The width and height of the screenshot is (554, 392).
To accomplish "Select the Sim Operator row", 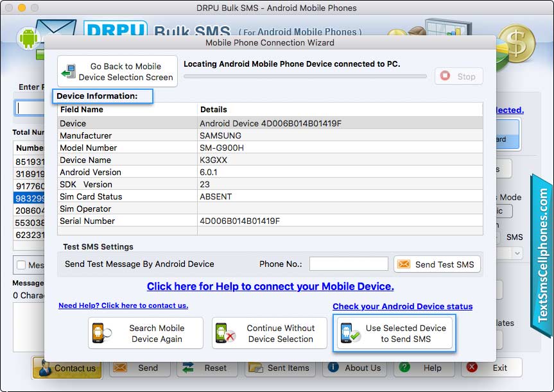I will pos(270,209).
